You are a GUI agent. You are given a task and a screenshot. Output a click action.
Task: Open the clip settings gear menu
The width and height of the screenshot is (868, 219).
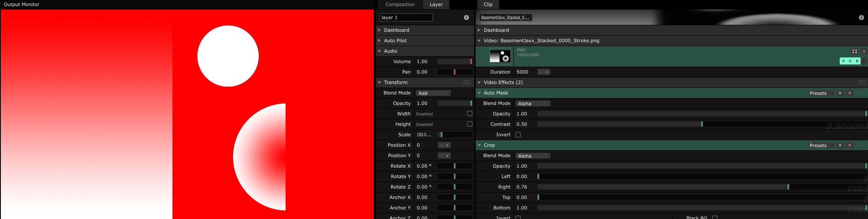pyautogui.click(x=861, y=17)
